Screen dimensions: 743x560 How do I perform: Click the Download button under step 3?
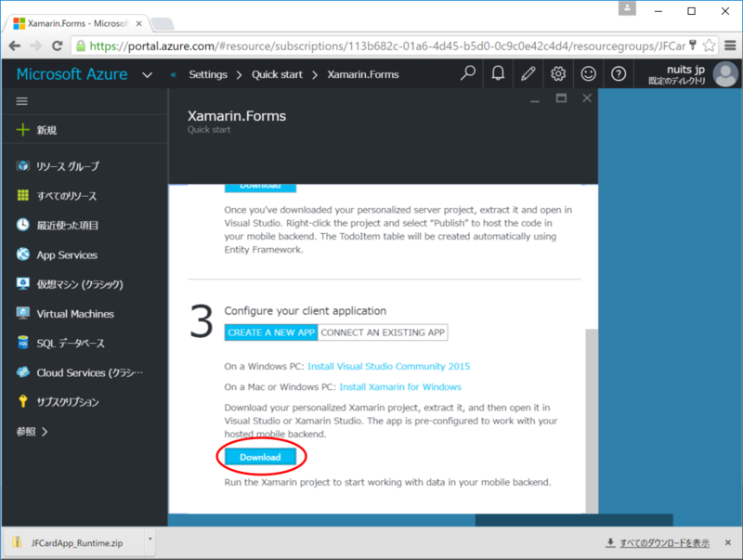[x=260, y=457]
